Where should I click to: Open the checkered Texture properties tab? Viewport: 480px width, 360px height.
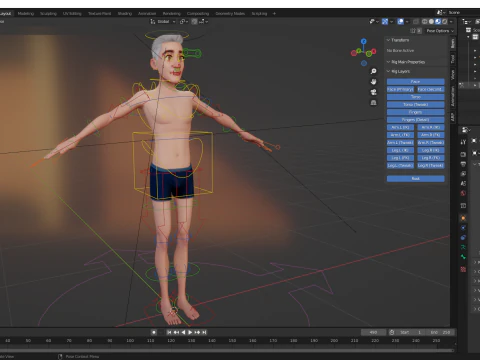tap(463, 269)
